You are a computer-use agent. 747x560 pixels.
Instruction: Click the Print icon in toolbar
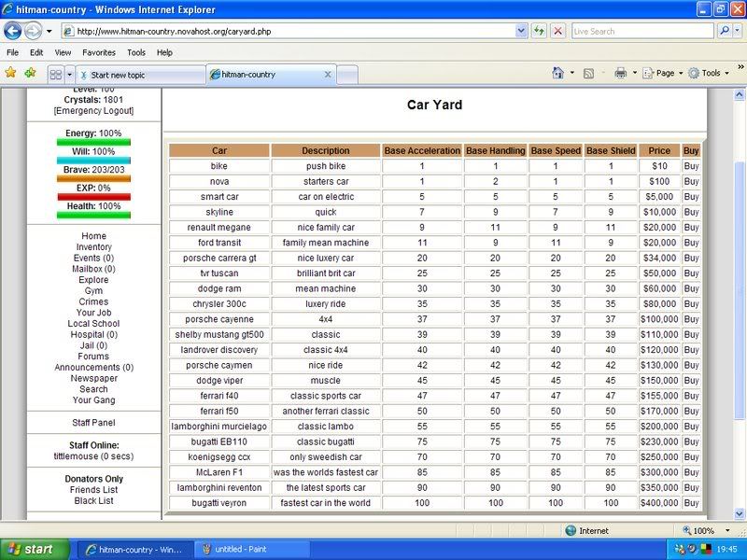point(620,73)
